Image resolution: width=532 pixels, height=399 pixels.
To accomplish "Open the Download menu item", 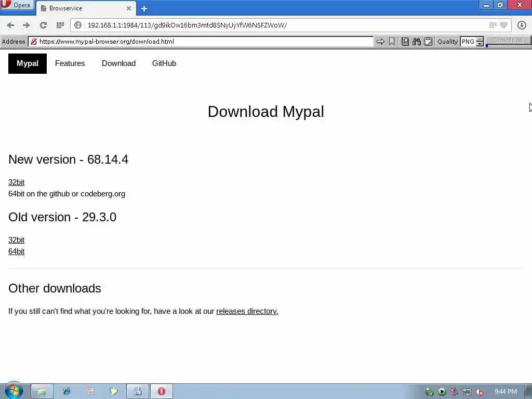I will (x=119, y=63).
